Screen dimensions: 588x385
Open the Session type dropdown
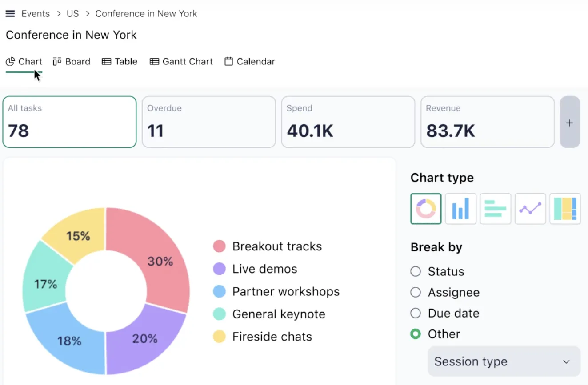tap(504, 361)
